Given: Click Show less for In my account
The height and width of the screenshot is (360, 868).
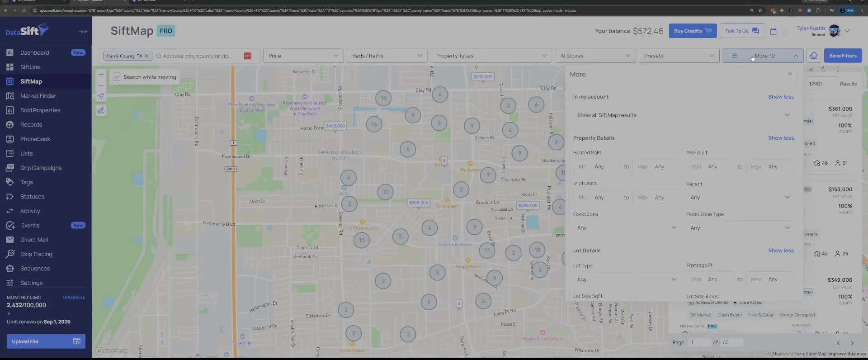Looking at the screenshot, I should pyautogui.click(x=781, y=97).
